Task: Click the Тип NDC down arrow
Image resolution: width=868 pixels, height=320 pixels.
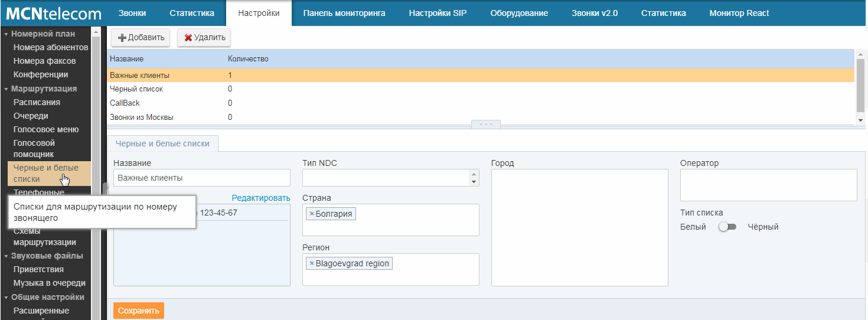Action: pyautogui.click(x=474, y=182)
